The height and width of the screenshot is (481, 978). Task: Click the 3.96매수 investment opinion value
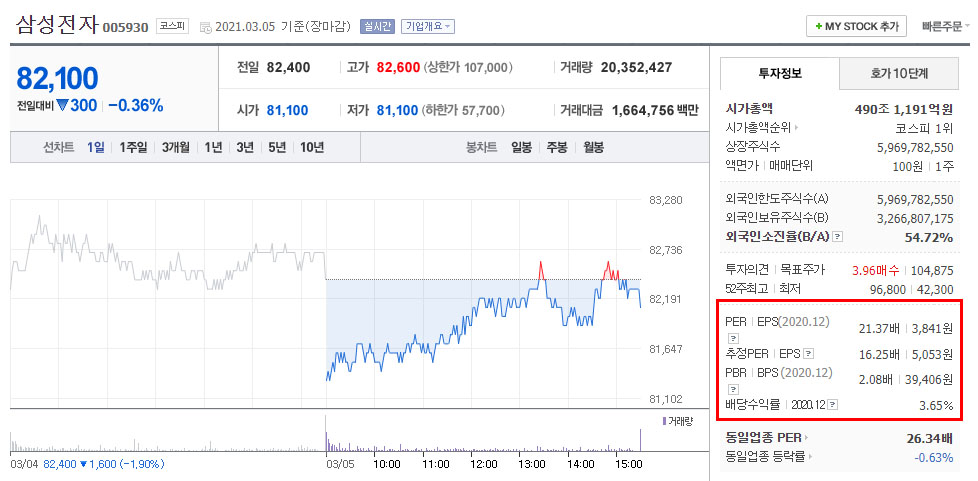point(875,270)
